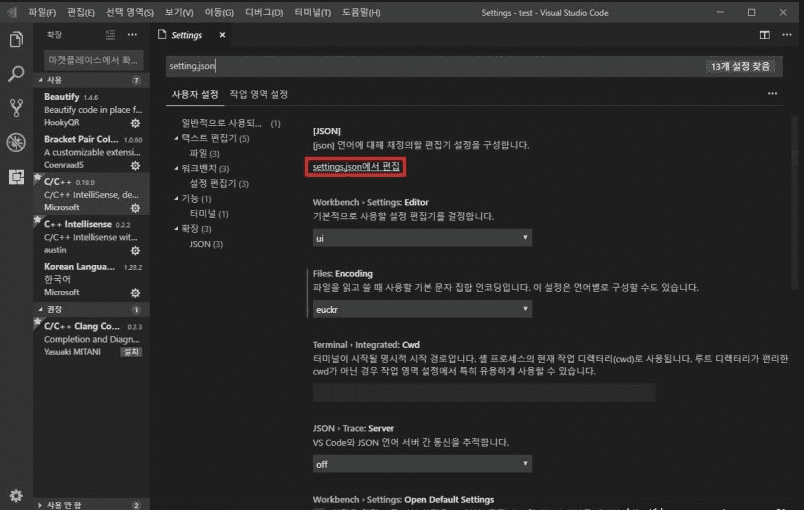Select C/C++ Clang Command Adapter entry
This screenshot has width=804, height=510.
tap(91, 339)
